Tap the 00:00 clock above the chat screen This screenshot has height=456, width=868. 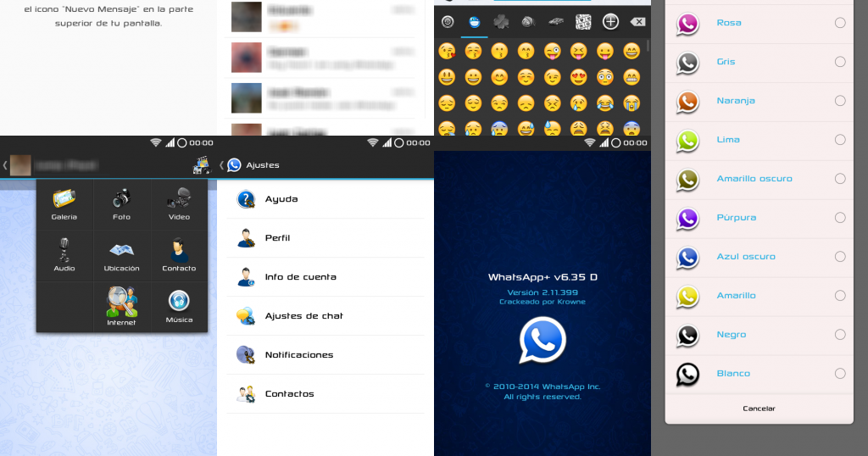pos(201,142)
